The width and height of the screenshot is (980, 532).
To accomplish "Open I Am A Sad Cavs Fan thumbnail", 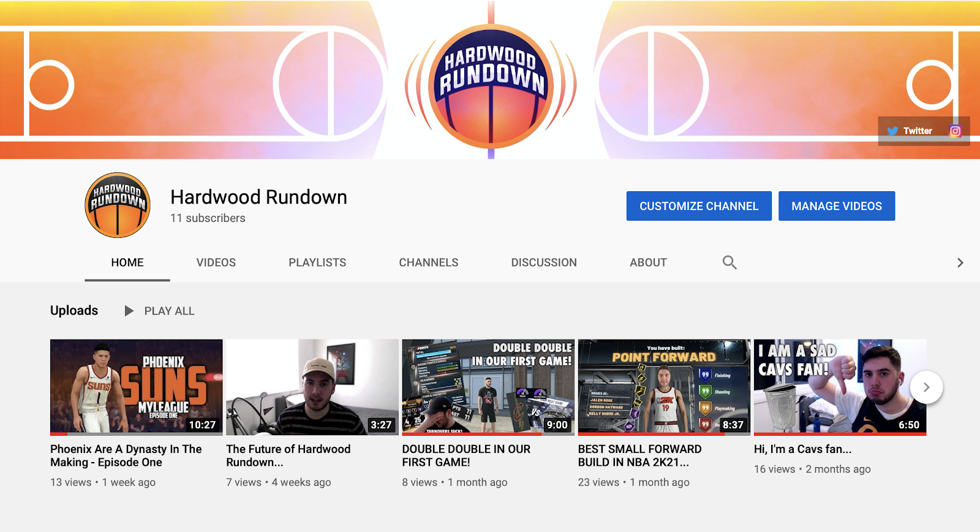I will point(840,387).
